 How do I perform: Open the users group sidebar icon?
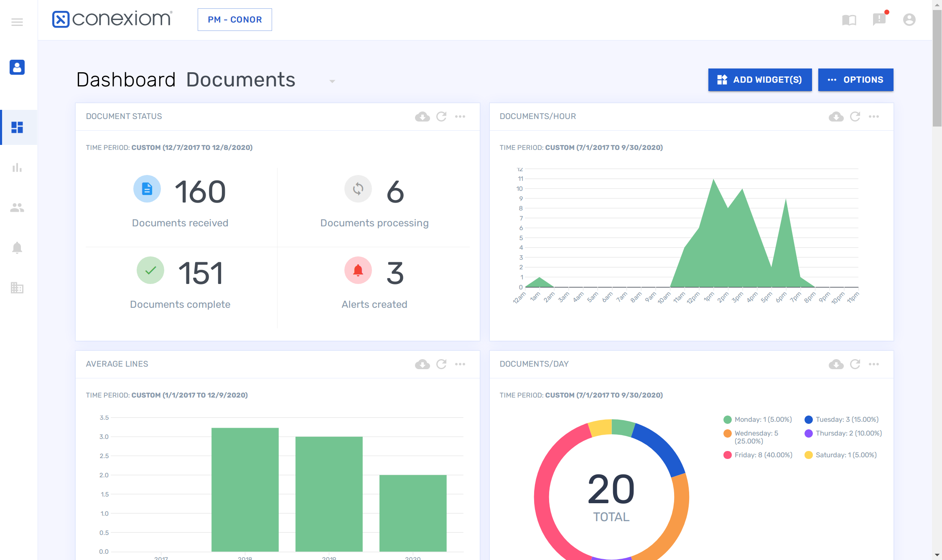coord(17,208)
